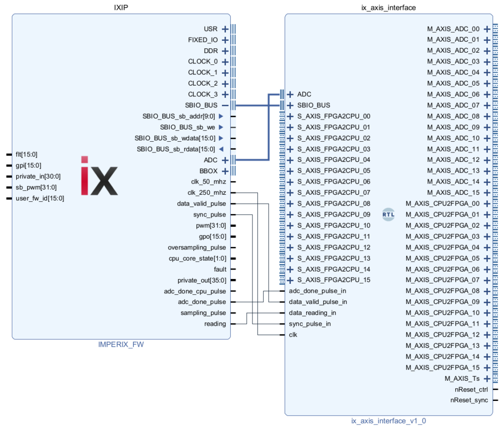Expand S_AXIS_FPGA2CPU_00 slave port

point(290,117)
